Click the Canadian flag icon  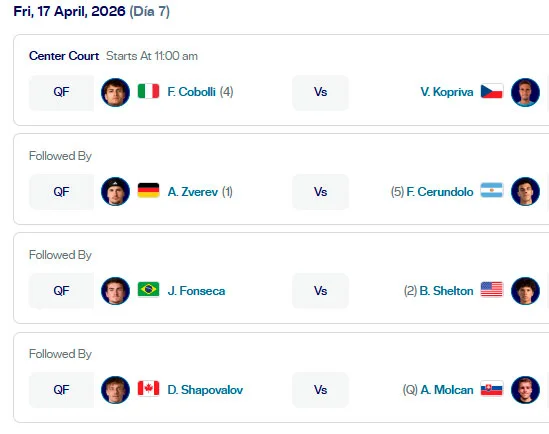tap(148, 388)
